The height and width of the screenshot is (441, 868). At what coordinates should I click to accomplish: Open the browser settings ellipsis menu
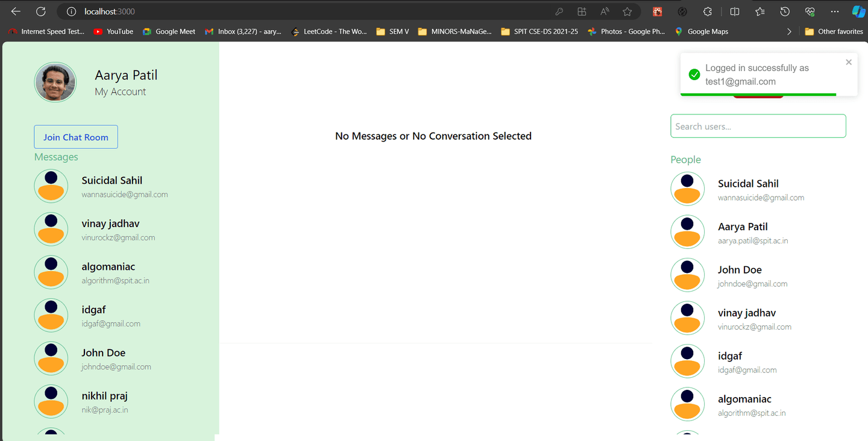coord(835,11)
